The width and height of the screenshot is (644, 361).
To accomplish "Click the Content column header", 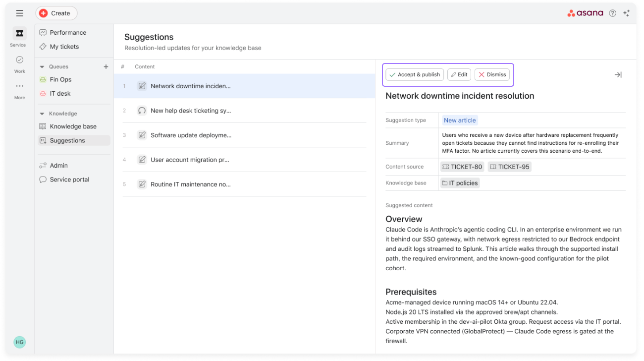I will (145, 66).
